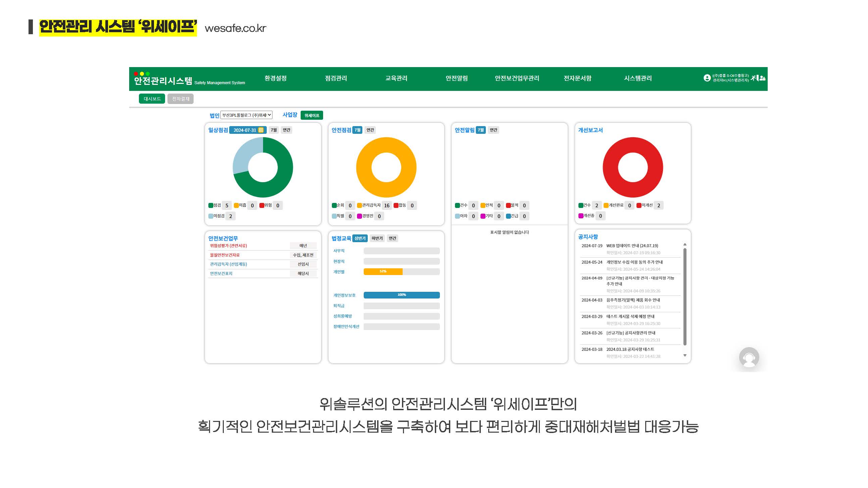Switch to the 전자결재 tab
Screen dimensions: 868x488
181,99
